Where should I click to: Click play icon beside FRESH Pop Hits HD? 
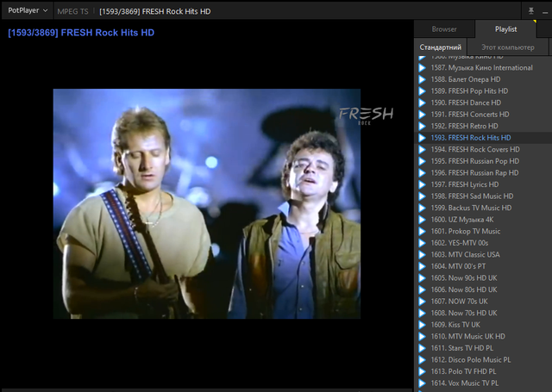pyautogui.click(x=422, y=91)
